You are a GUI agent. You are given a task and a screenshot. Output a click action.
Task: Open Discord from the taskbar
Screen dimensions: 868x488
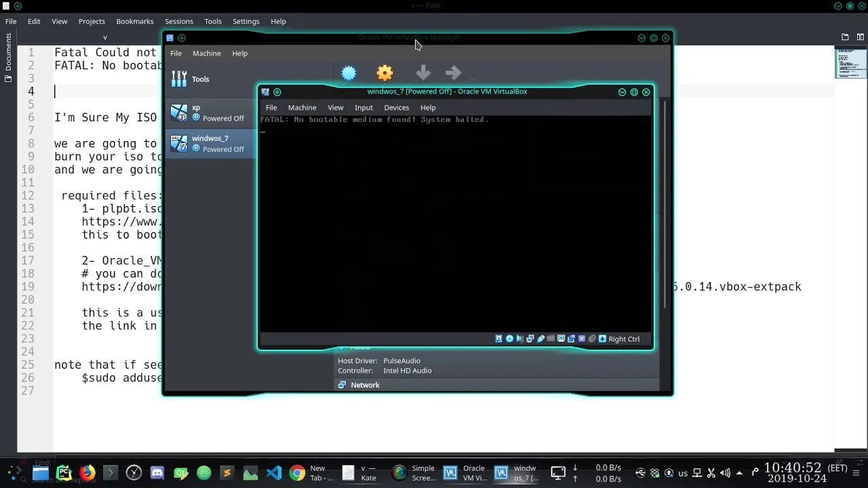[157, 473]
